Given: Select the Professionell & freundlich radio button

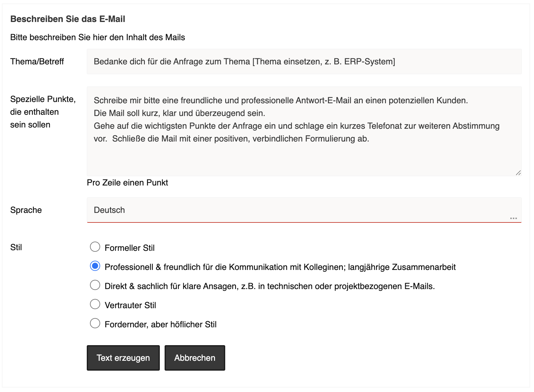Looking at the screenshot, I should [95, 266].
